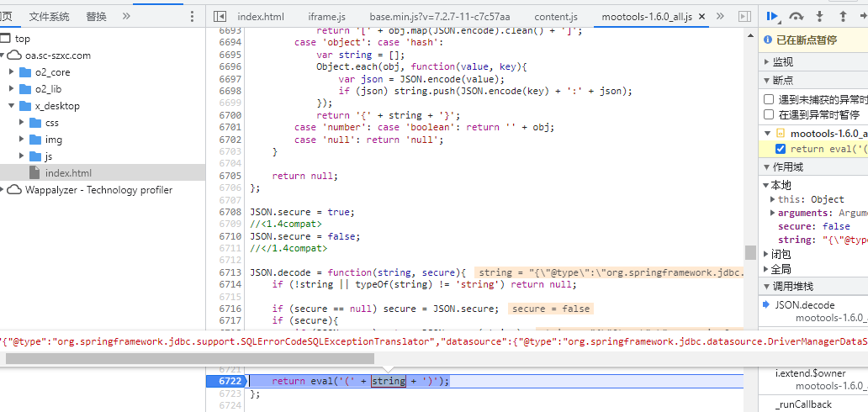Uncheck the return eval breakpoint checkbox
Image resolution: width=868 pixels, height=412 pixels.
click(x=781, y=149)
